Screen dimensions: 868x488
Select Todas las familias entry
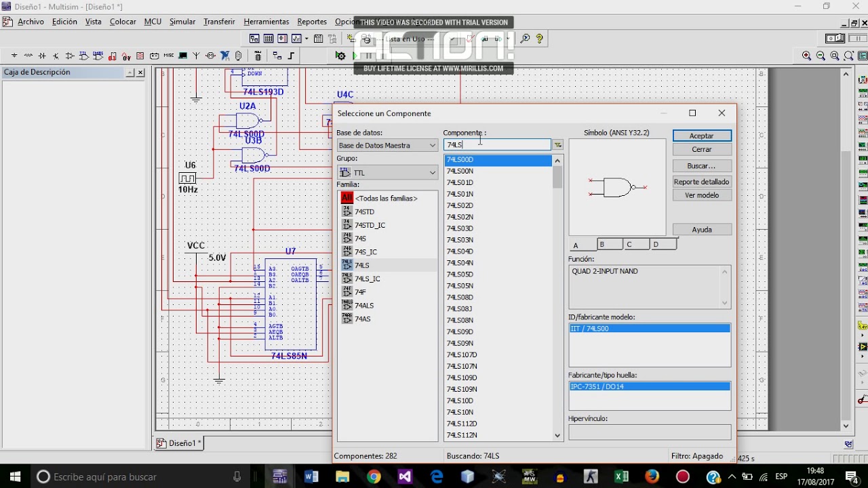[x=386, y=198]
